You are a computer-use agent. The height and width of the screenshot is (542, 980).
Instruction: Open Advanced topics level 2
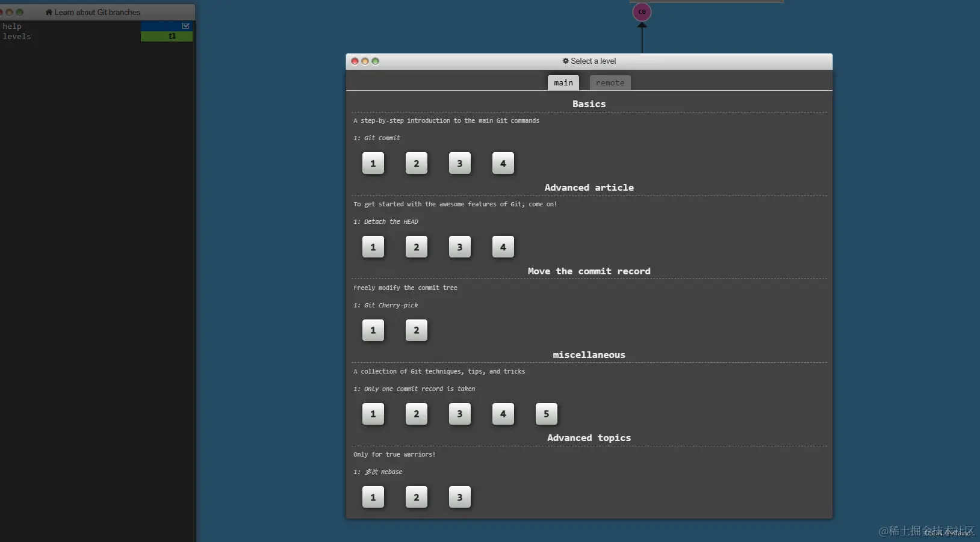tap(417, 497)
